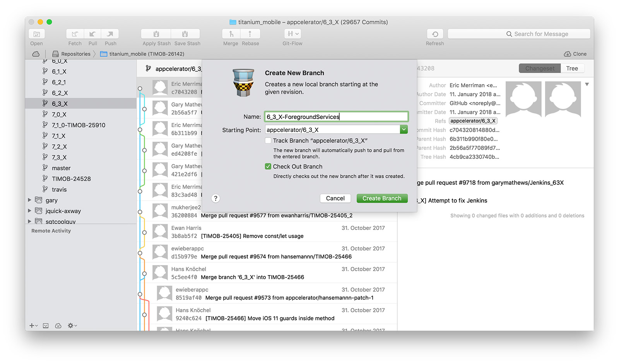Image resolution: width=619 pixels, height=364 pixels.
Task: Click the disclosure triangle beside the avatars
Action: click(587, 84)
